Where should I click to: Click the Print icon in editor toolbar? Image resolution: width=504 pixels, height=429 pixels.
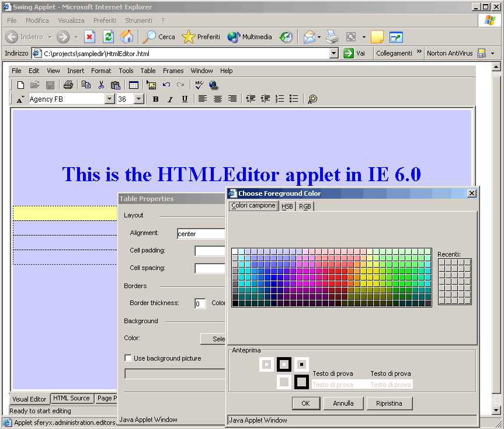click(x=68, y=85)
